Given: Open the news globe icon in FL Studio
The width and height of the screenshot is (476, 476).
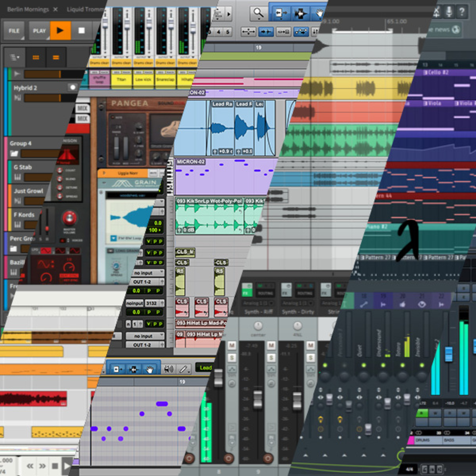Looking at the screenshot, I should pyautogui.click(x=456, y=29).
